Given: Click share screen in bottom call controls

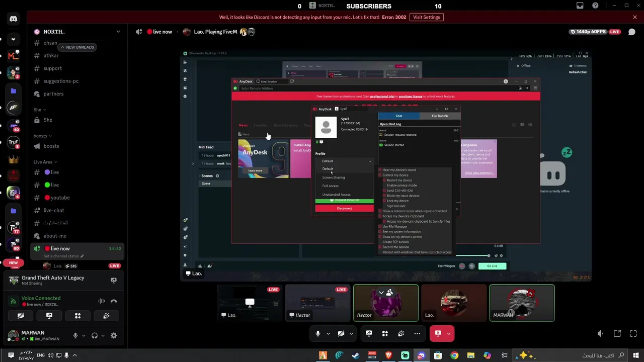Looking at the screenshot, I should 369,333.
